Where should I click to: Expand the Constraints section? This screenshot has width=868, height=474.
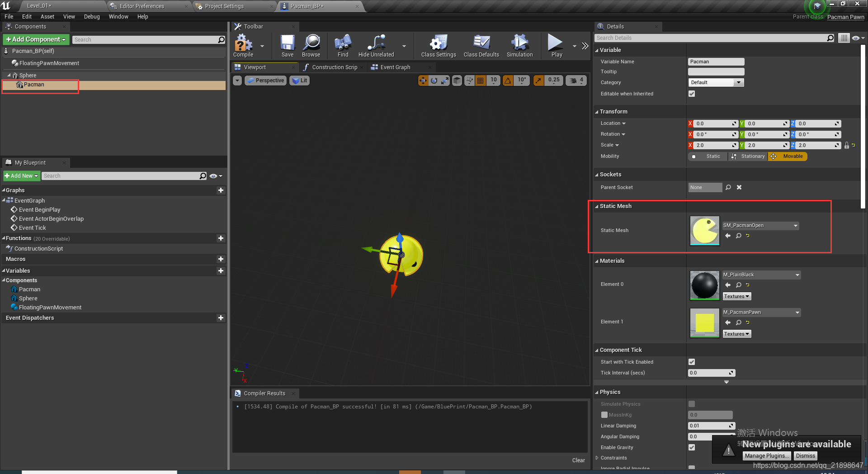pyautogui.click(x=597, y=458)
